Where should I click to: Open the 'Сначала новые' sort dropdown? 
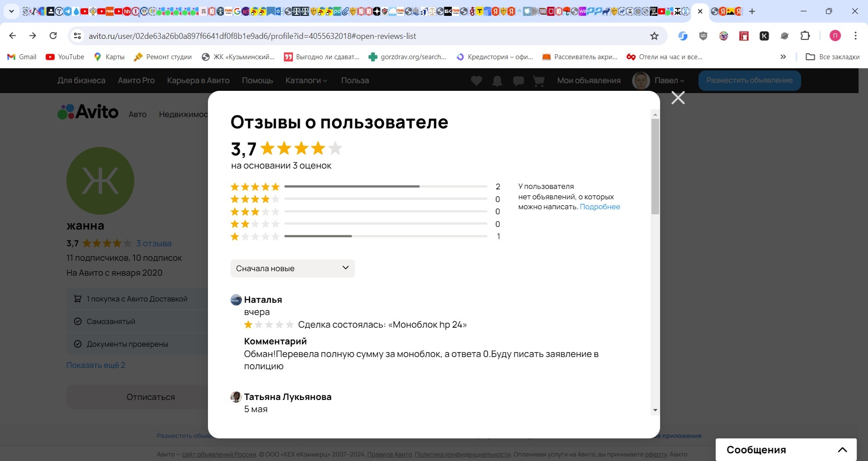point(292,268)
